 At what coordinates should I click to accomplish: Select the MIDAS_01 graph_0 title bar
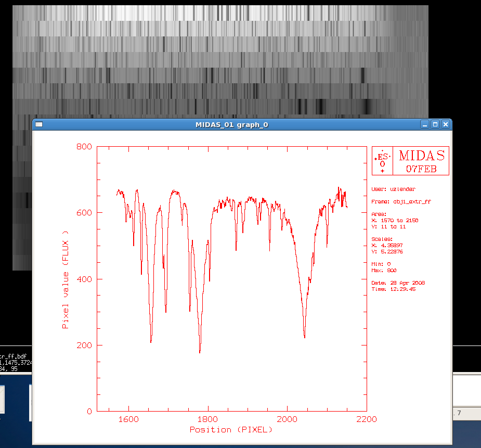(x=231, y=124)
